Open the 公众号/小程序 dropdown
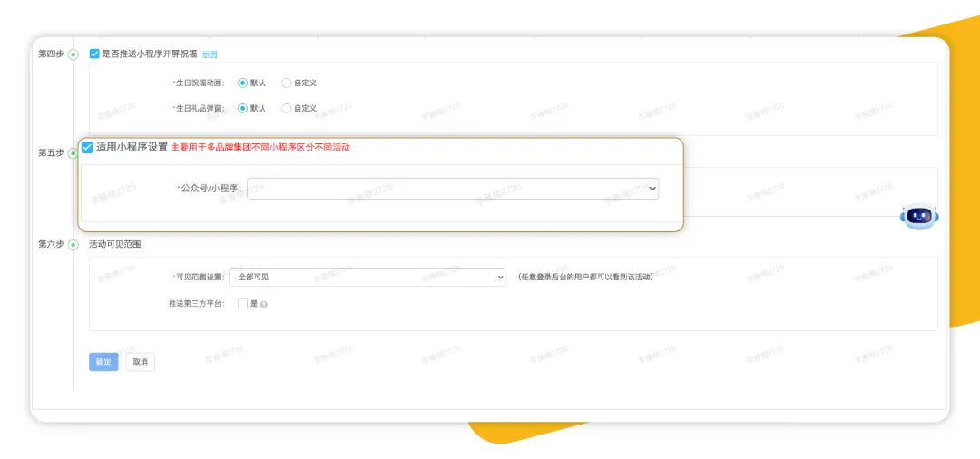The height and width of the screenshot is (459, 980). 452,189
